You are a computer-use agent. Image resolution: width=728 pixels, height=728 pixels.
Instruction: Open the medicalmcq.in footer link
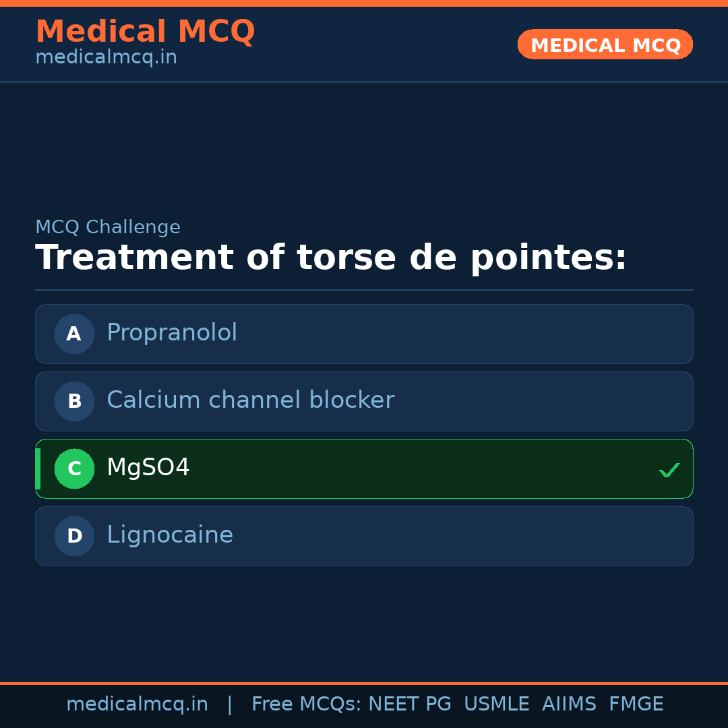tap(138, 704)
